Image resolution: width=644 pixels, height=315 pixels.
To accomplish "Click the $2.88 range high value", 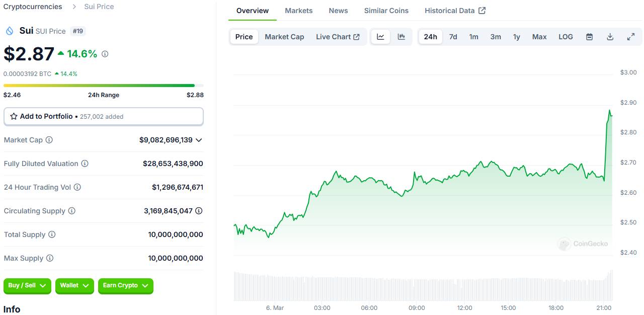I will 195,95.
